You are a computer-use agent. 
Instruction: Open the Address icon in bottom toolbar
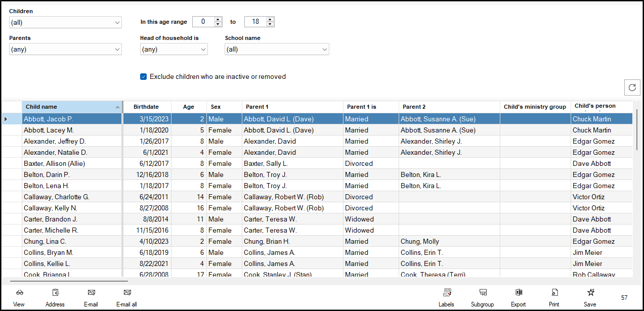(55, 293)
